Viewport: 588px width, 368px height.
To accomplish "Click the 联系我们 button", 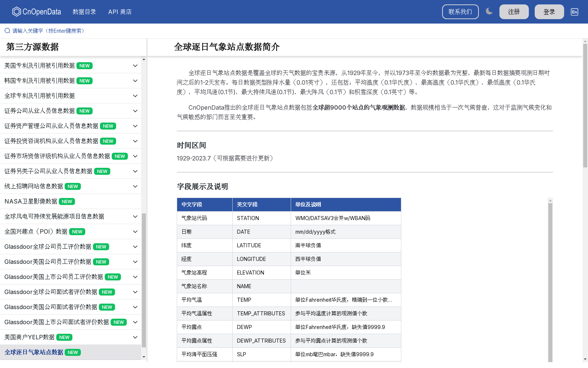I will pyautogui.click(x=460, y=12).
